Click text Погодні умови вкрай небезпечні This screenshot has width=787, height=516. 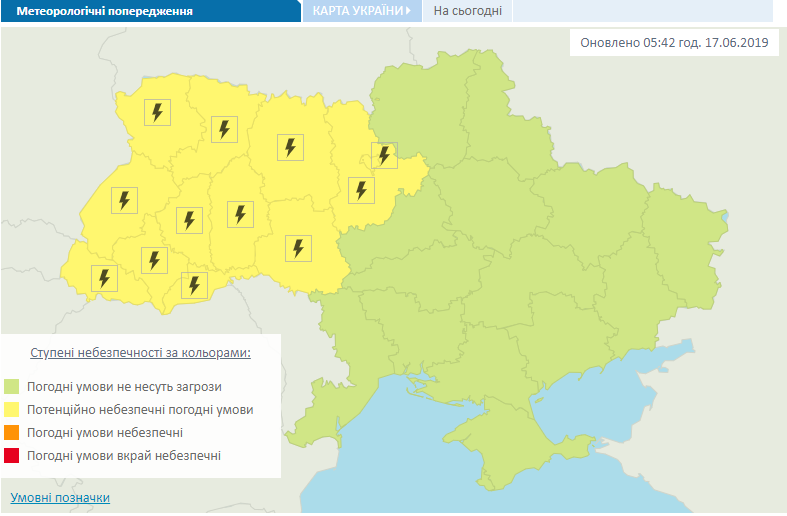tap(124, 456)
